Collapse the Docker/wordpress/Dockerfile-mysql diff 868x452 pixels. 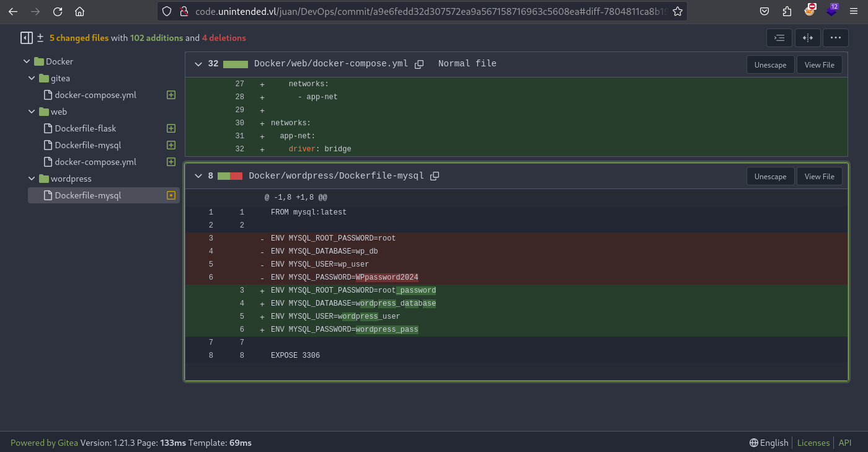tap(198, 176)
